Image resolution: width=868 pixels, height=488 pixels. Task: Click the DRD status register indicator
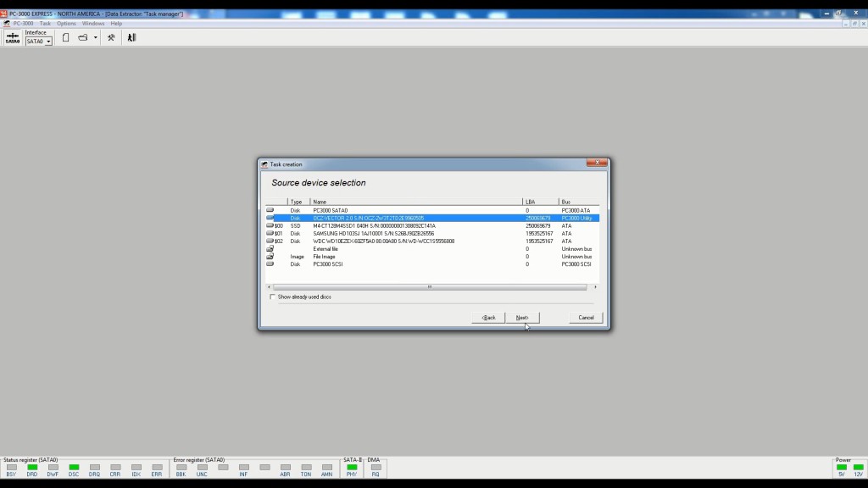[x=32, y=467]
